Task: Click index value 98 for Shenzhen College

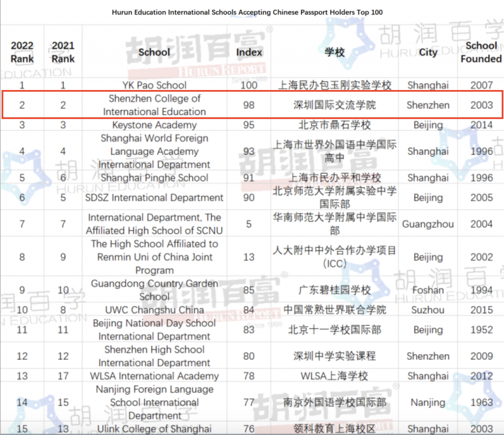Action: tap(249, 105)
